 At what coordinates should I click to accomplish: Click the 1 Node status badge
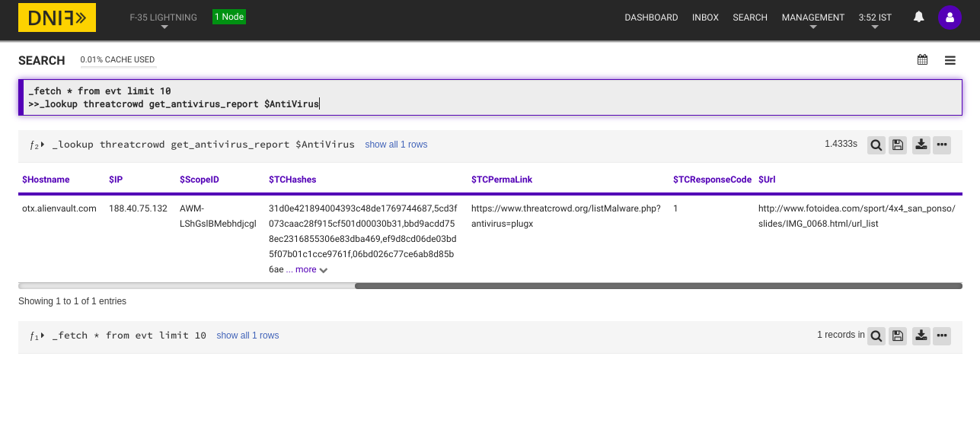pos(229,17)
